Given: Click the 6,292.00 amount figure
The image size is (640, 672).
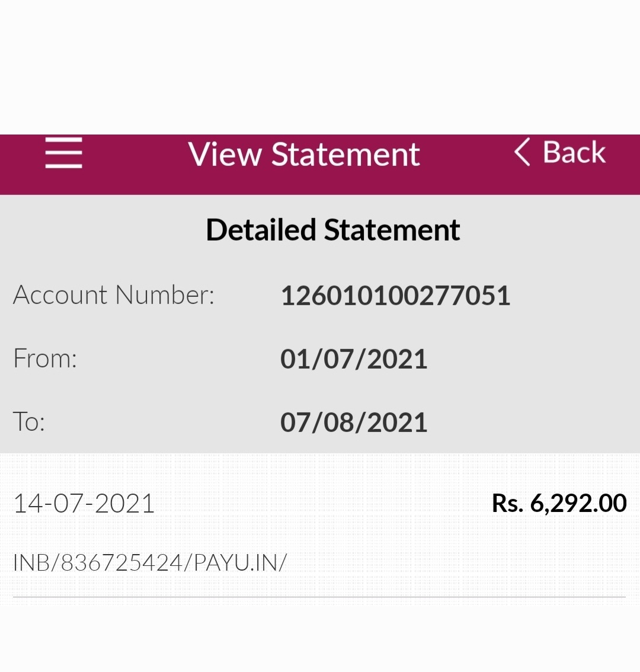Looking at the screenshot, I should click(x=578, y=503).
